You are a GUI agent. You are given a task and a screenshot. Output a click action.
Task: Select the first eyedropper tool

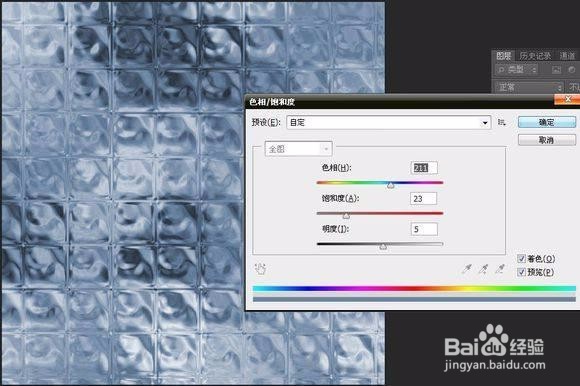[467, 269]
